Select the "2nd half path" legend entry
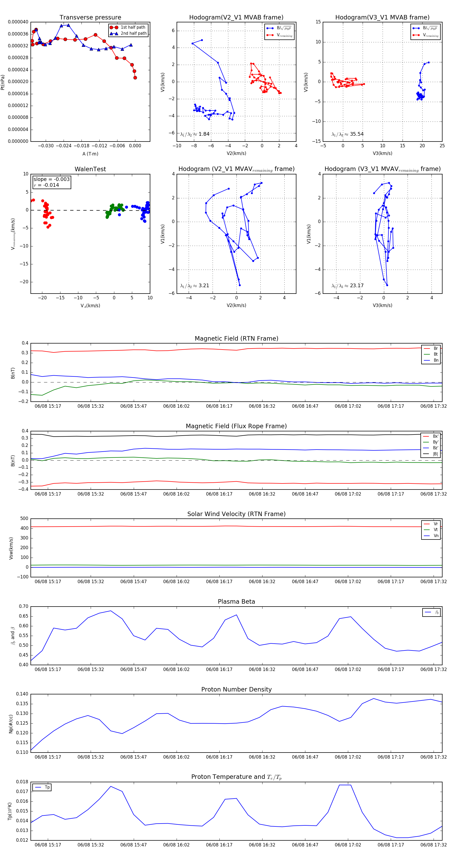 pyautogui.click(x=128, y=33)
